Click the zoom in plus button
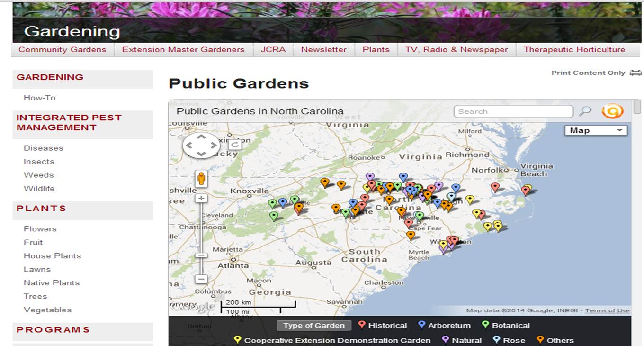The width and height of the screenshot is (644, 346). pyautogui.click(x=201, y=198)
